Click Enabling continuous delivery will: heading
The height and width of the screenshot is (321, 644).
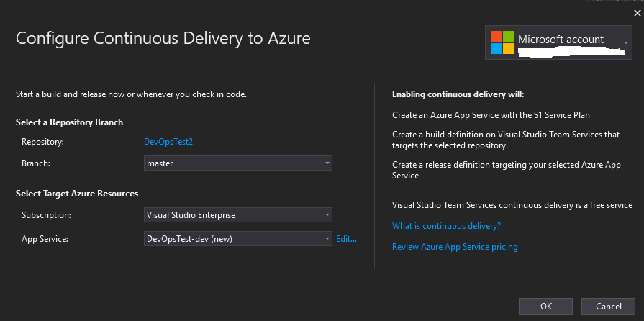click(458, 94)
